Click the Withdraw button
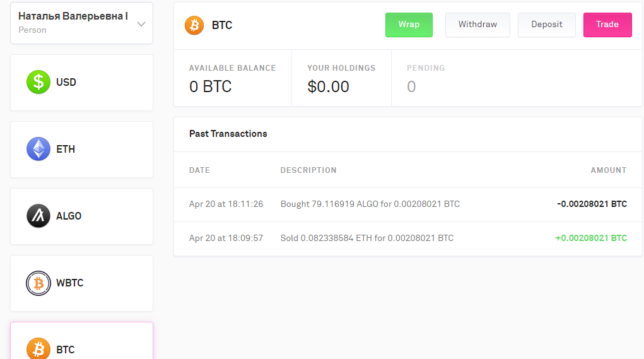This screenshot has height=359, width=644. pyautogui.click(x=477, y=25)
